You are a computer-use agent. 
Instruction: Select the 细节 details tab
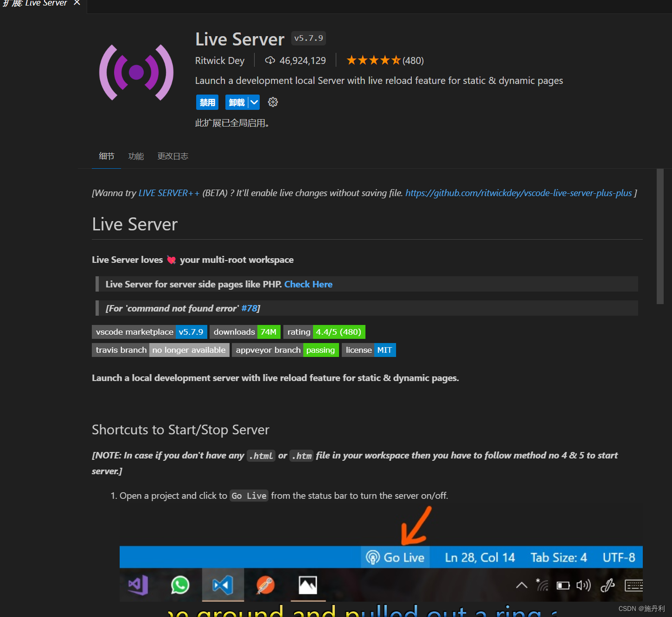click(106, 156)
